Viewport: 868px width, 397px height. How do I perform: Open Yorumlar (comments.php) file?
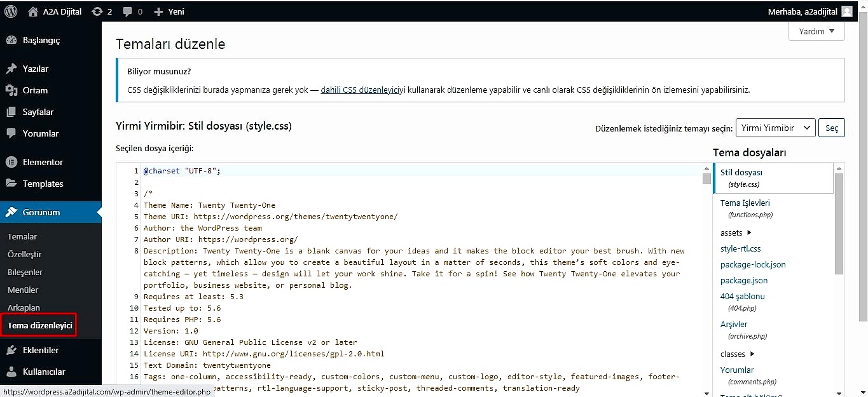(x=748, y=375)
